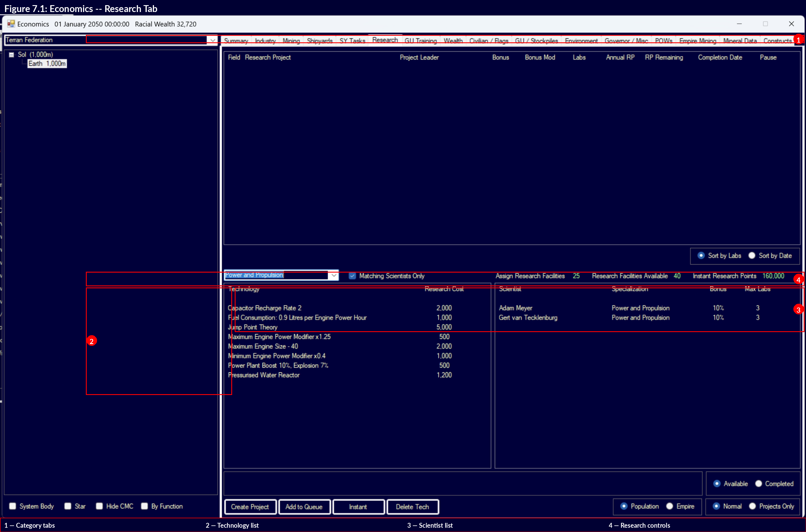
Task: Select Earth colony in the tree
Action: [x=47, y=63]
